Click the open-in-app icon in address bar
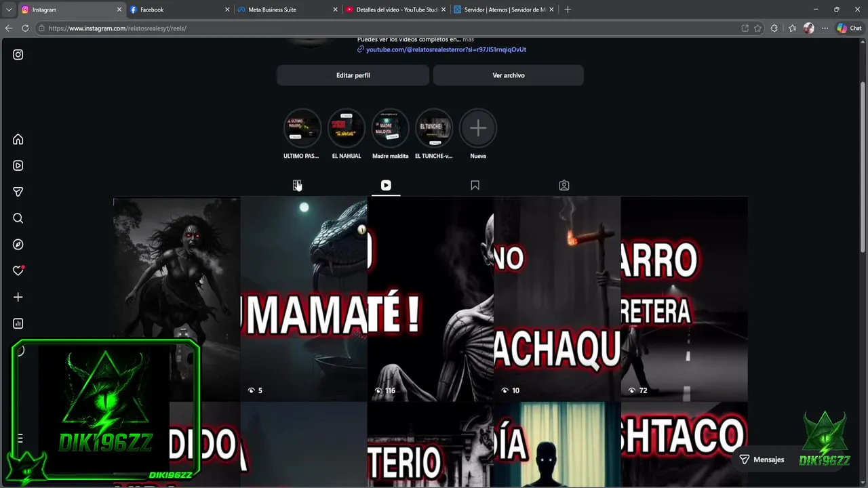The width and height of the screenshot is (868, 488). click(745, 28)
